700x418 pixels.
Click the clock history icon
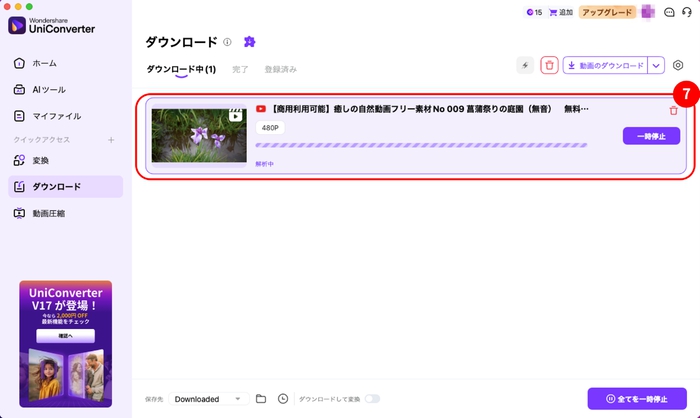pos(283,398)
